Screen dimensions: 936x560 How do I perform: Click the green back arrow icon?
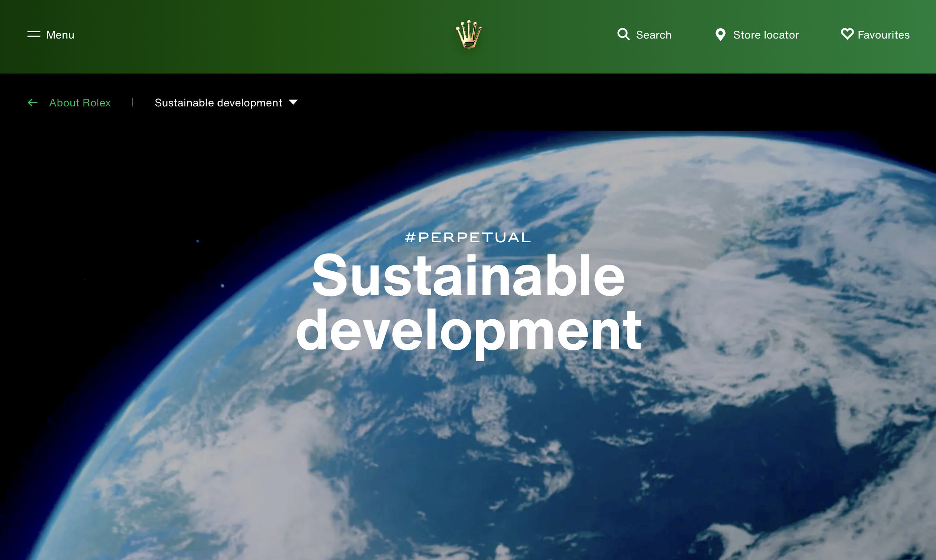pyautogui.click(x=33, y=103)
